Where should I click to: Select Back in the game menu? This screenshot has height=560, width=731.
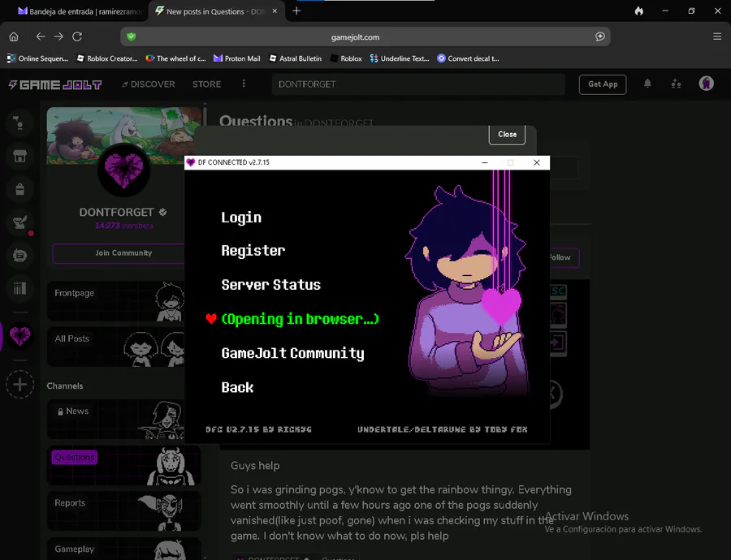(237, 387)
